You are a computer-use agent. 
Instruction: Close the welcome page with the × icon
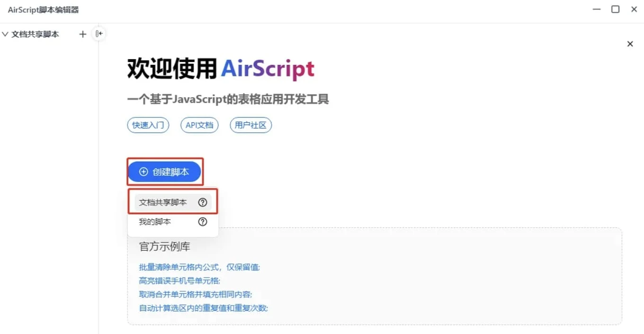click(x=630, y=44)
